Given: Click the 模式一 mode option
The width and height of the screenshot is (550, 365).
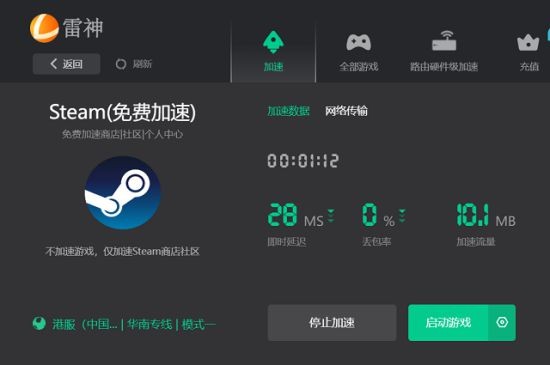Looking at the screenshot, I should click(x=199, y=324).
